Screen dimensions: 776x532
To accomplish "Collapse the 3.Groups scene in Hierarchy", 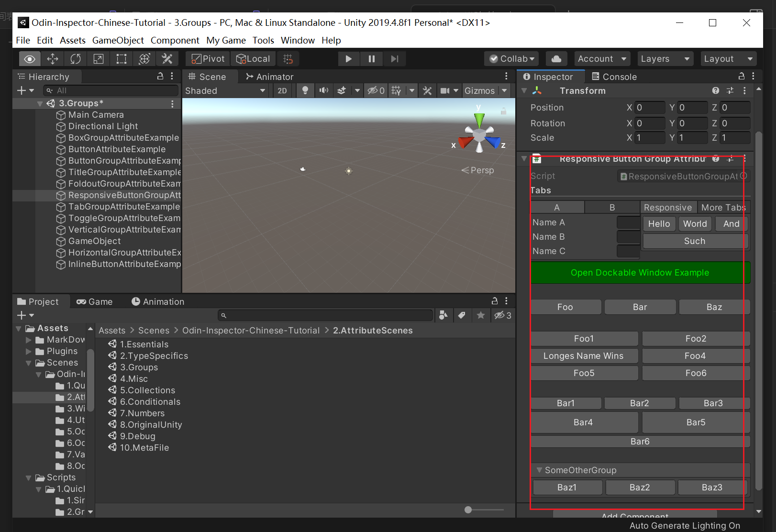I will point(40,103).
